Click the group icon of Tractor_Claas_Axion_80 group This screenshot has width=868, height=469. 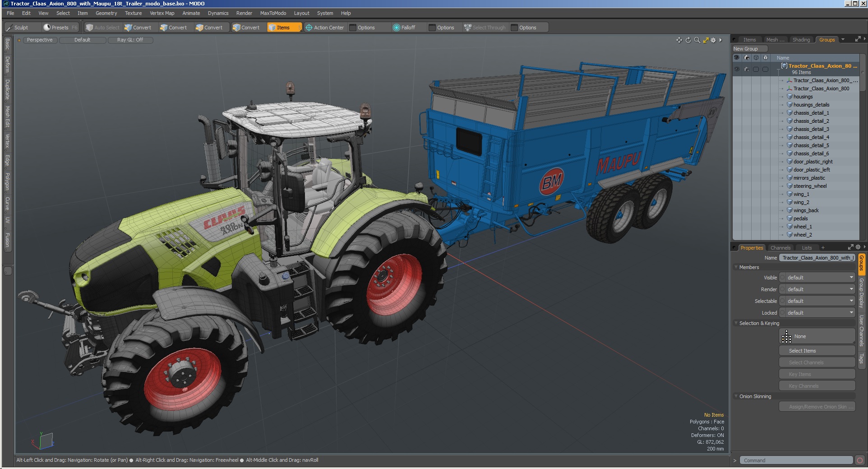coord(784,66)
